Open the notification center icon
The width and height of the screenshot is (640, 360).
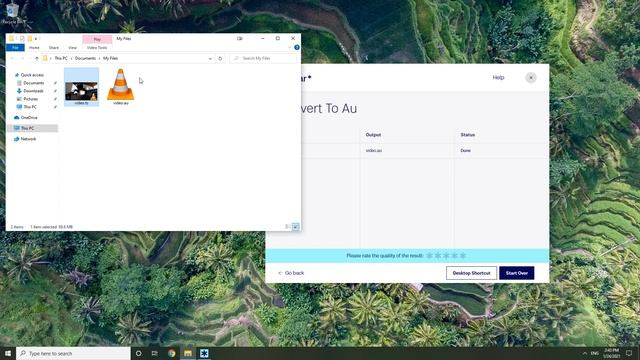pyautogui.click(x=629, y=353)
